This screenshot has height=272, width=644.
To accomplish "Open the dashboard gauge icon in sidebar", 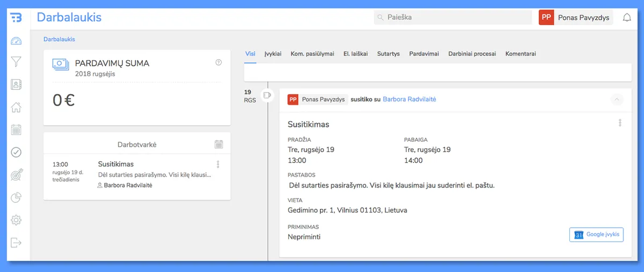I will (16, 41).
